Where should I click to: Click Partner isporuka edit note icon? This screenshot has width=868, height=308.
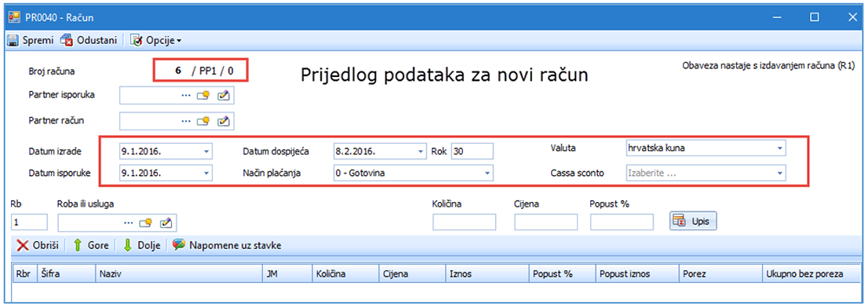(x=223, y=95)
